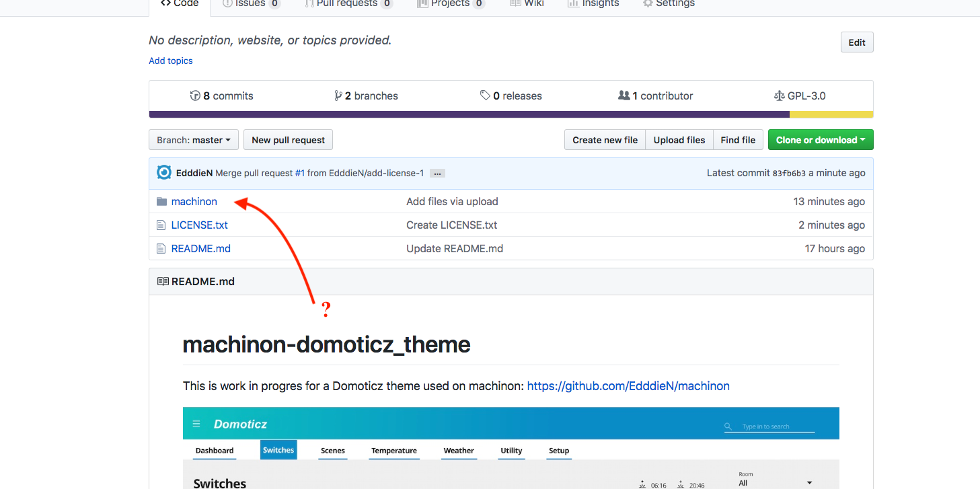The image size is (980, 489).
Task: Open the machinon folder
Action: click(194, 201)
